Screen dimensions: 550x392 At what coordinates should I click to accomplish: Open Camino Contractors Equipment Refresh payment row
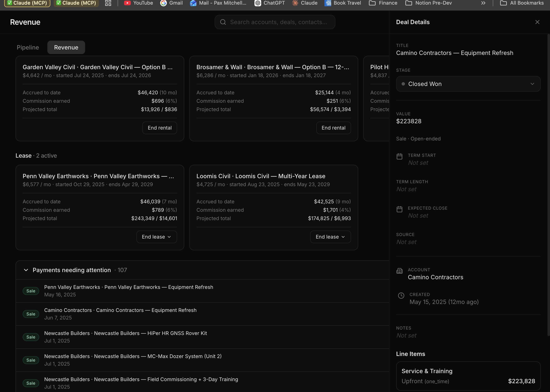click(202, 314)
